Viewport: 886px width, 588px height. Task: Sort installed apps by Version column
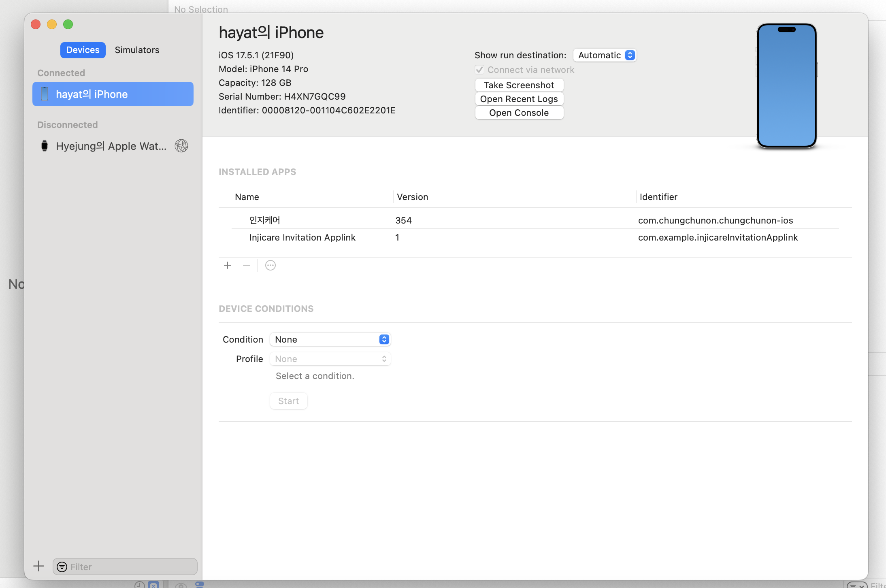(412, 197)
